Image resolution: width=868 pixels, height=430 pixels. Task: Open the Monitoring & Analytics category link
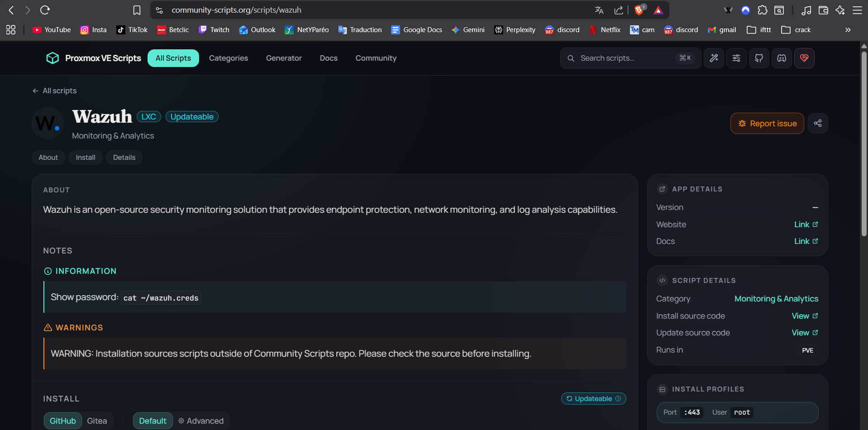(776, 299)
